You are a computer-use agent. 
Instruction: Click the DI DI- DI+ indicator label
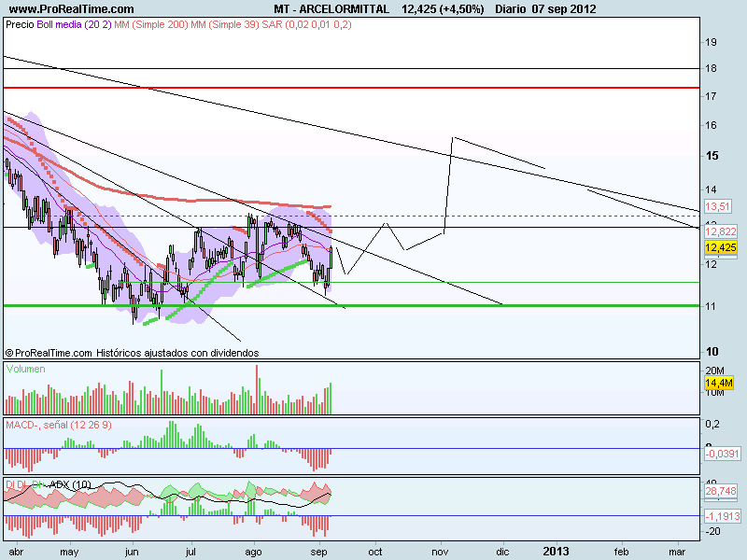pos(24,484)
